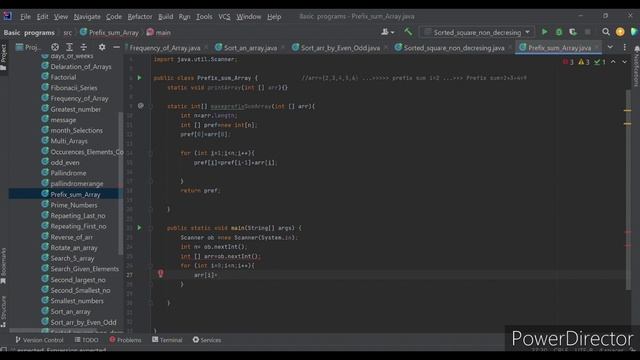Collapse all icon in Project panel

84,47
